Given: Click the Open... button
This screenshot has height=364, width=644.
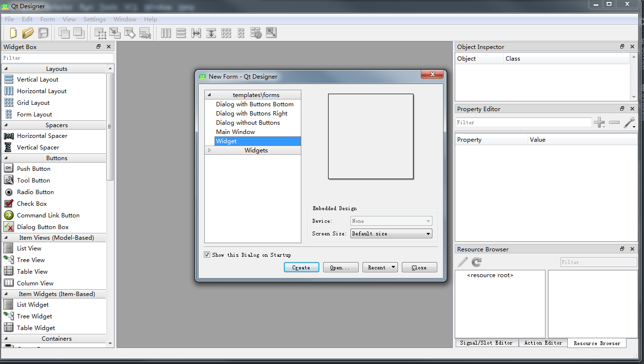Looking at the screenshot, I should (x=341, y=267).
